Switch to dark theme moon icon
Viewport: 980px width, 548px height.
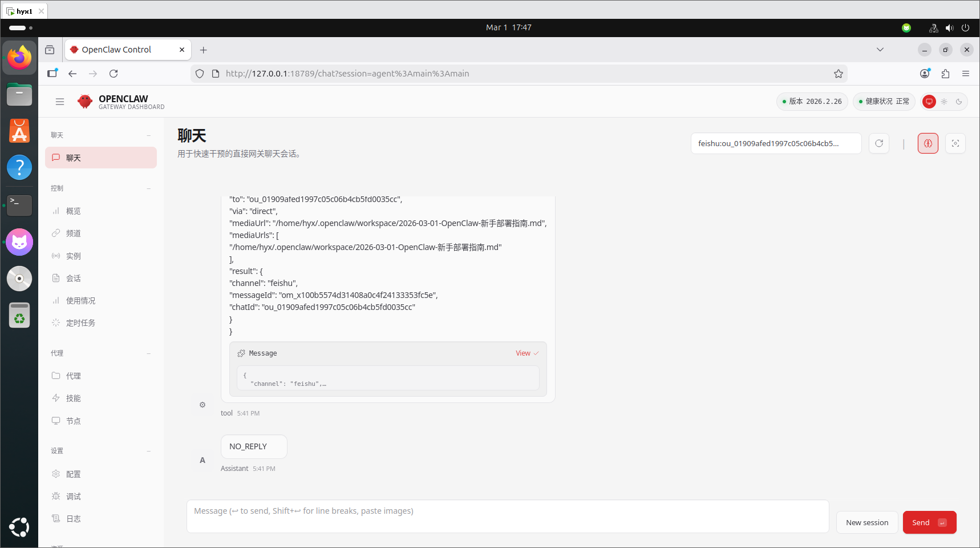pyautogui.click(x=959, y=102)
